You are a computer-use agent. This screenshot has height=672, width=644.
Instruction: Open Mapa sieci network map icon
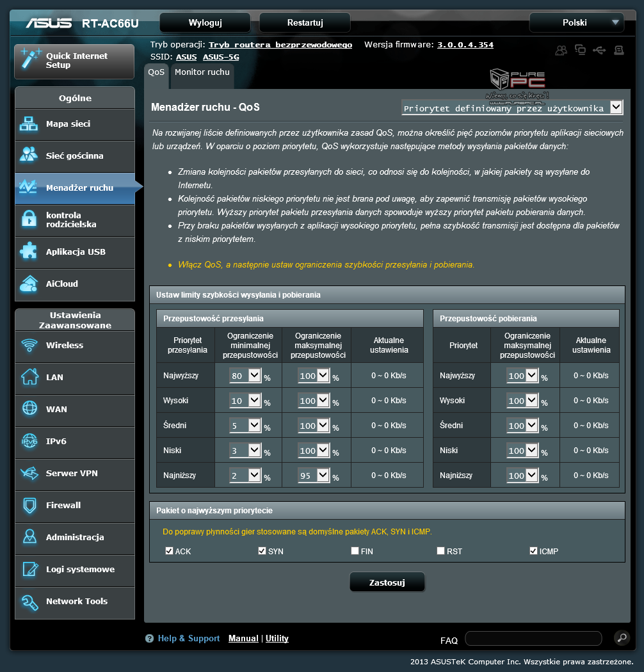pyautogui.click(x=29, y=124)
